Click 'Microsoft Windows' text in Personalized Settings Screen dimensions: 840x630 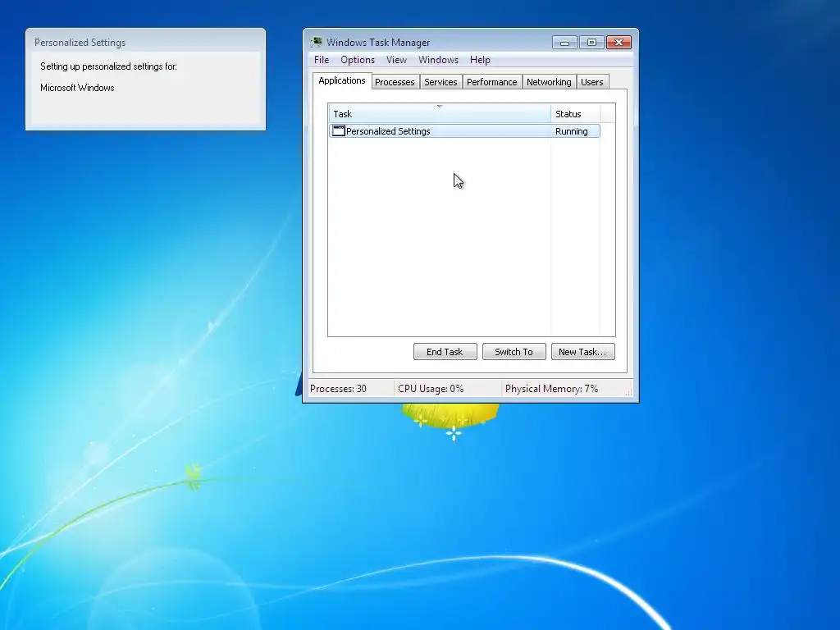tap(77, 88)
